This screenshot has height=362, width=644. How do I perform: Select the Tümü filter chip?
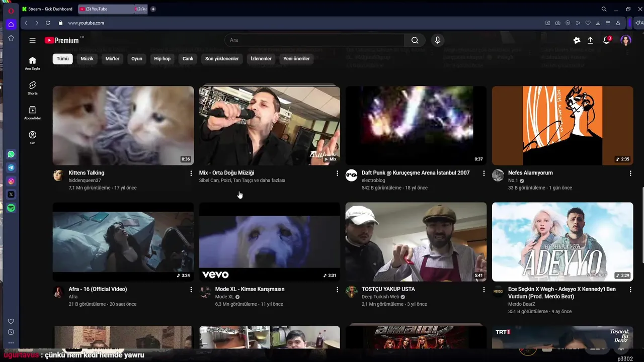[62, 59]
